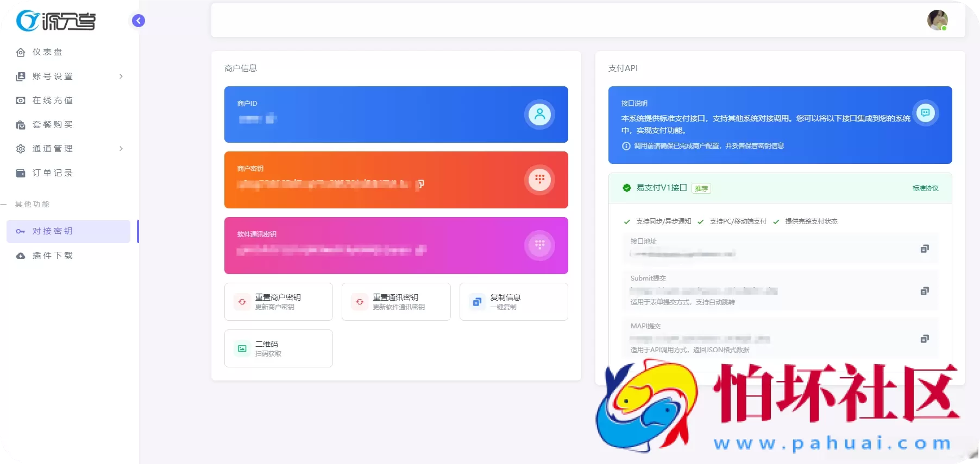Collapse the sidebar with the purple arrow button
The width and height of the screenshot is (980, 464).
(139, 21)
